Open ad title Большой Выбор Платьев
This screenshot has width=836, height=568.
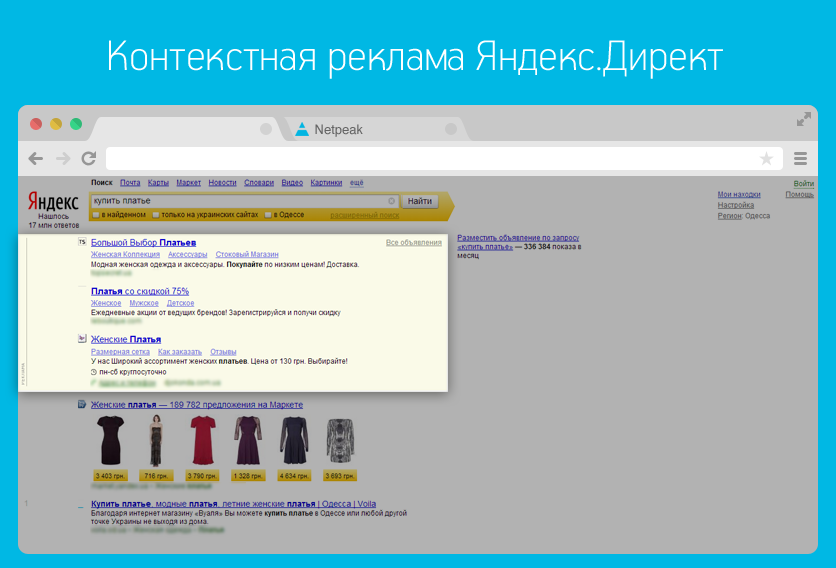(143, 243)
